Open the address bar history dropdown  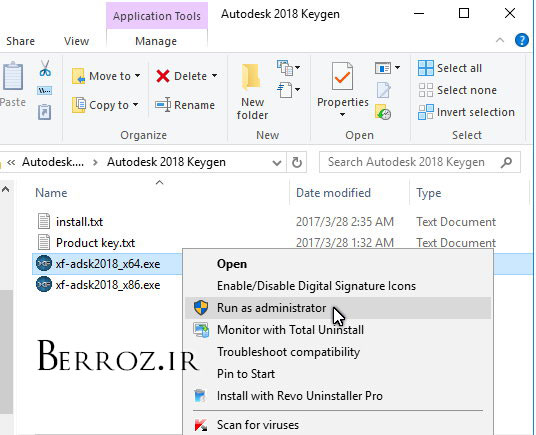coord(277,163)
